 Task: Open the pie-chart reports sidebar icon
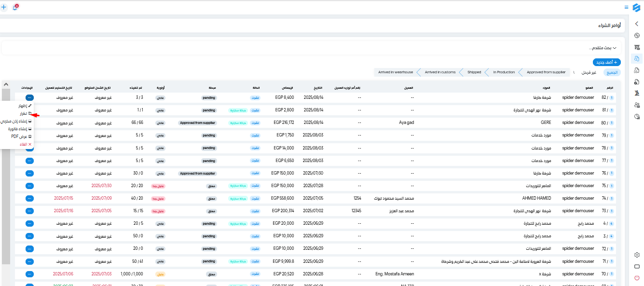coord(637,116)
